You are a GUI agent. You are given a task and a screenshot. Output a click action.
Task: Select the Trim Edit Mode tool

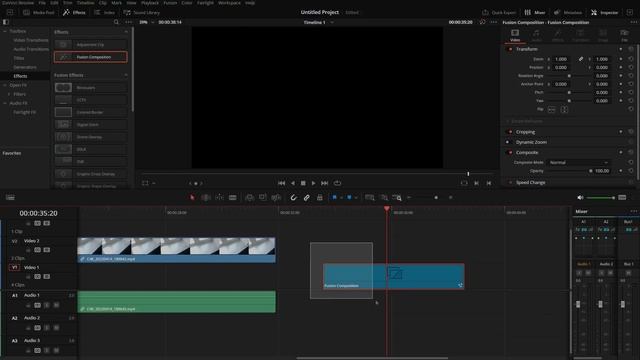pyautogui.click(x=206, y=198)
